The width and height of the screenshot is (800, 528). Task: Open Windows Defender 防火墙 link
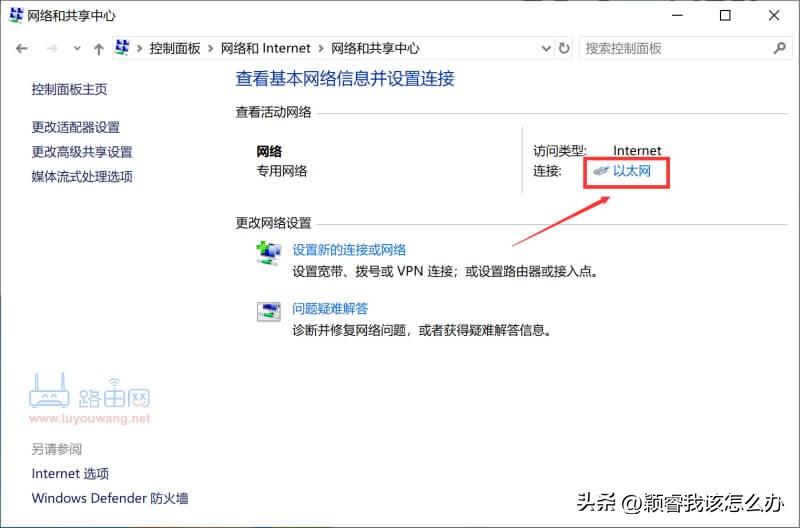tap(110, 498)
